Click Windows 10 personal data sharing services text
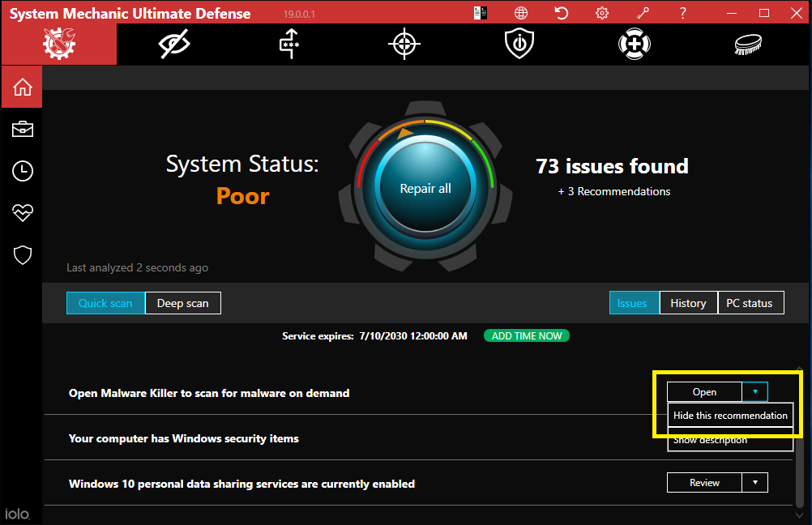This screenshot has width=812, height=525. click(x=241, y=484)
